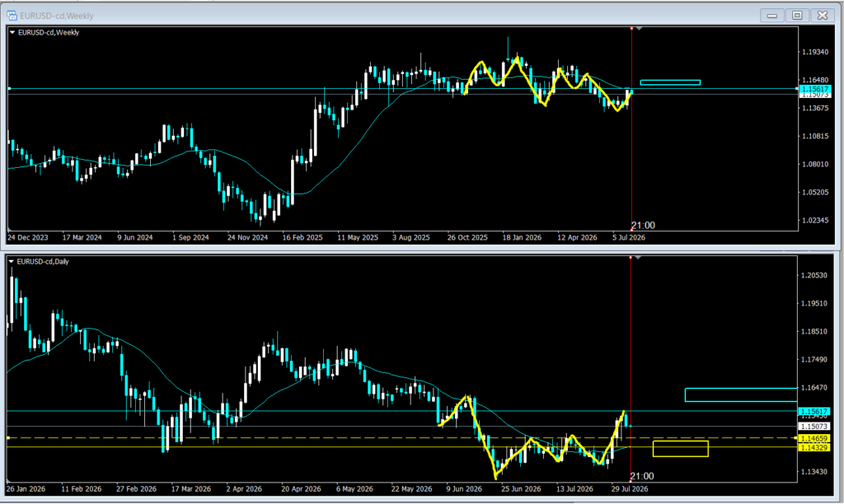844x504 pixels.
Task: Click the chart window icon in title bar
Action: (x=12, y=16)
